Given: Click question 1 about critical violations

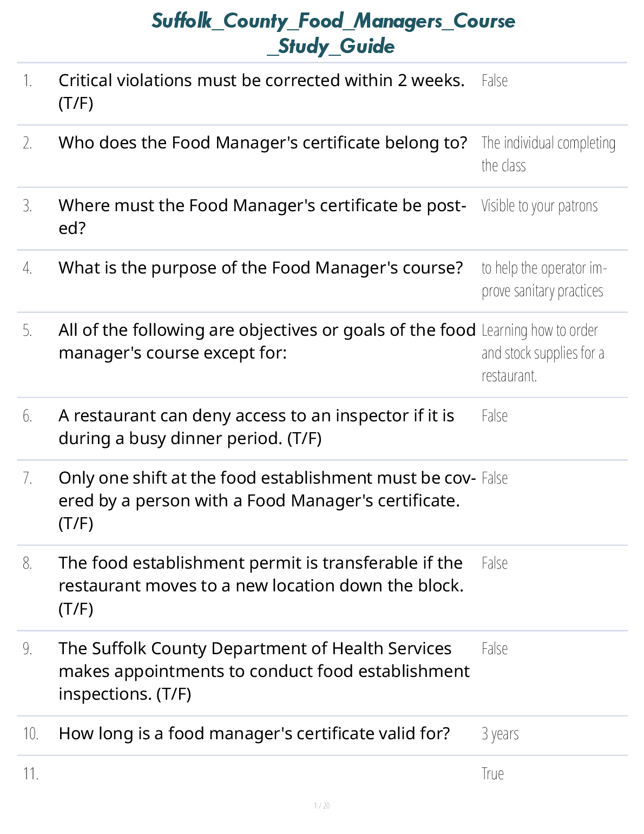Looking at the screenshot, I should pos(261,92).
